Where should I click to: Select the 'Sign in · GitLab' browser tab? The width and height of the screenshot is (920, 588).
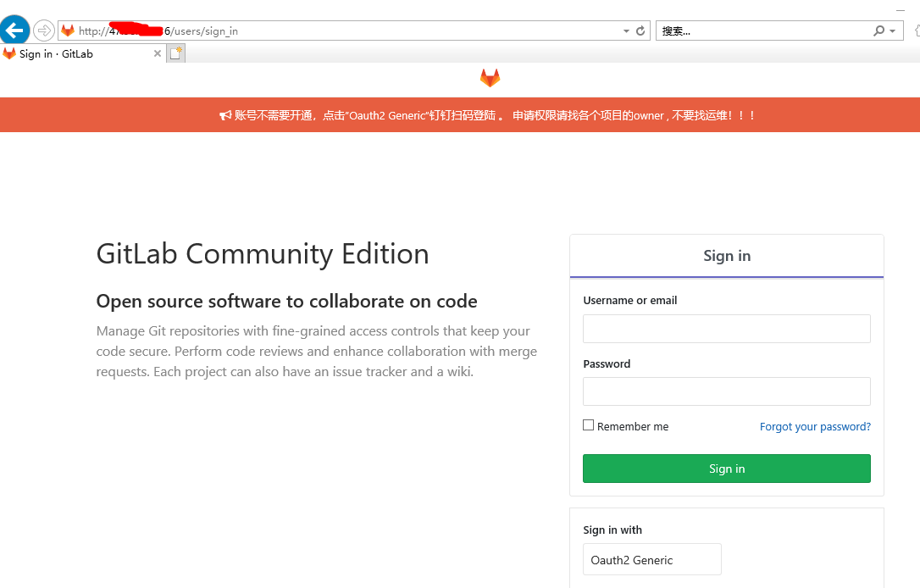82,54
